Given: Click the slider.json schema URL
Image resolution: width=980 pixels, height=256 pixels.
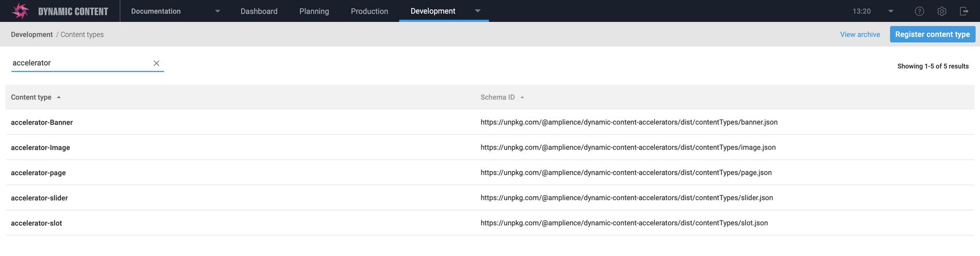Looking at the screenshot, I should click(x=627, y=198).
